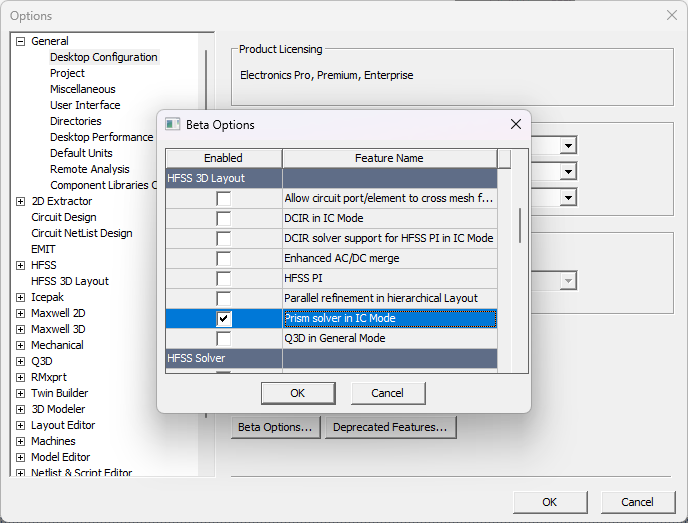The height and width of the screenshot is (523, 688).
Task: Open Beta Options button in Options window
Action: point(276,427)
